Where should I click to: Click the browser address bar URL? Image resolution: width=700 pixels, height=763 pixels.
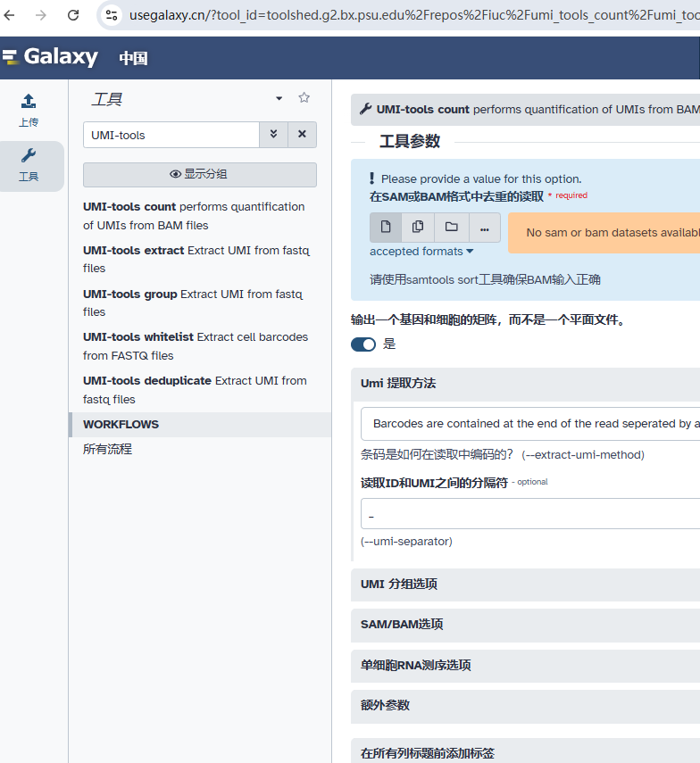coord(413,15)
